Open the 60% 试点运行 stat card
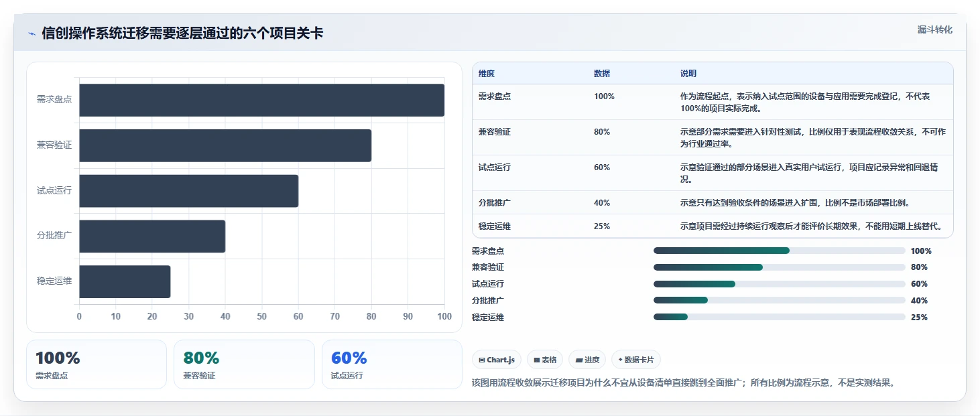This screenshot has width=980, height=416. (x=392, y=364)
